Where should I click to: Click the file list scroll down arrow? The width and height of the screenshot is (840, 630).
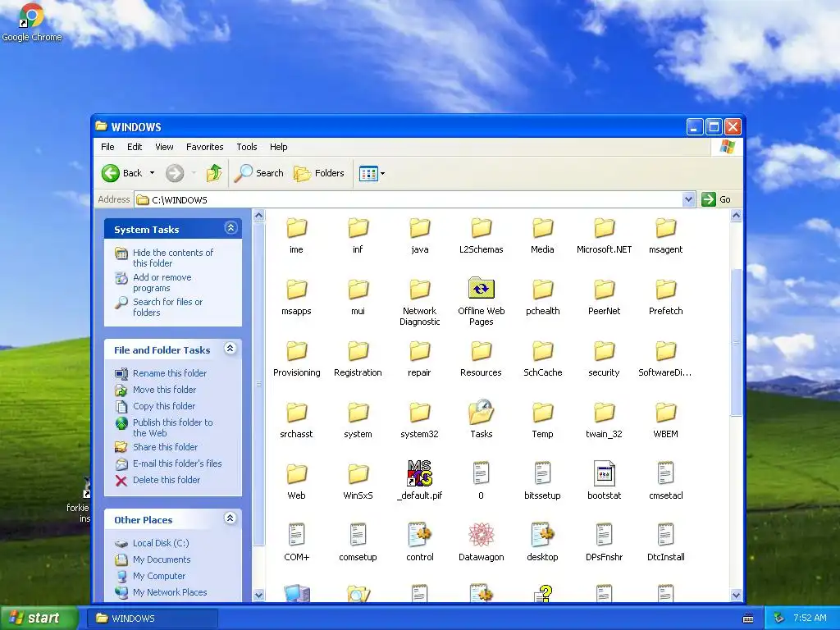736,596
